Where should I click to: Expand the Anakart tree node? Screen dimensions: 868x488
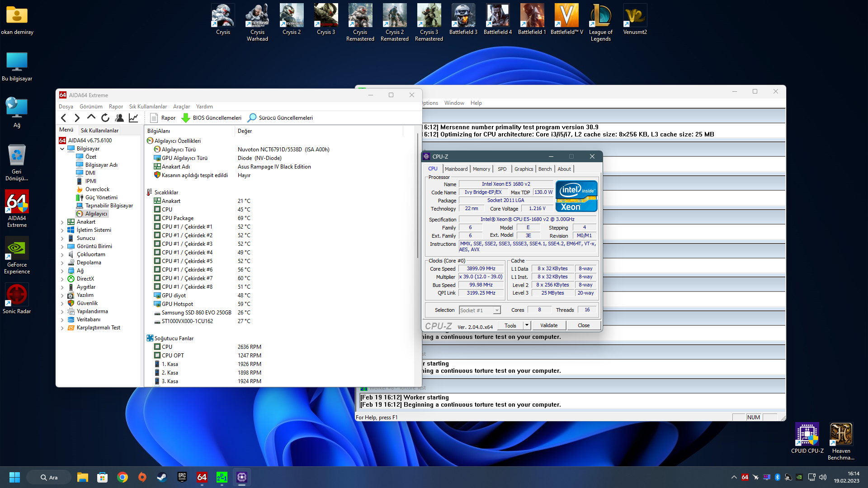click(62, 222)
